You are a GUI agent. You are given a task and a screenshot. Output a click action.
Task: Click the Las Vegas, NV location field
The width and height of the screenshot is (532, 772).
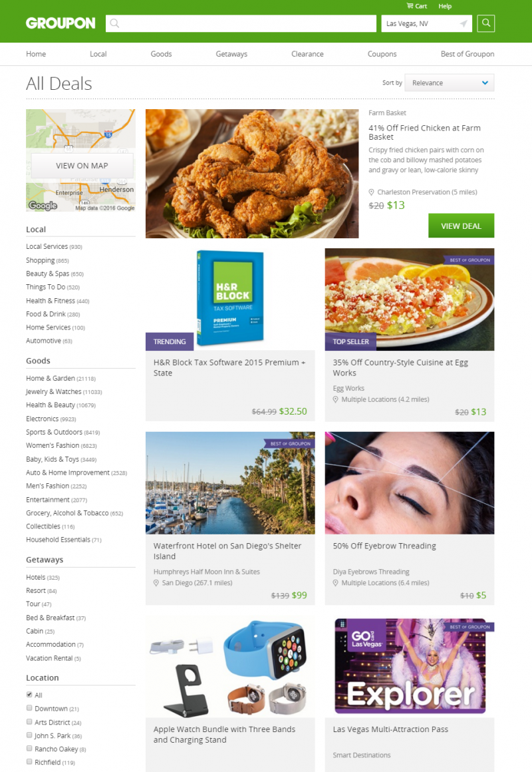point(426,24)
